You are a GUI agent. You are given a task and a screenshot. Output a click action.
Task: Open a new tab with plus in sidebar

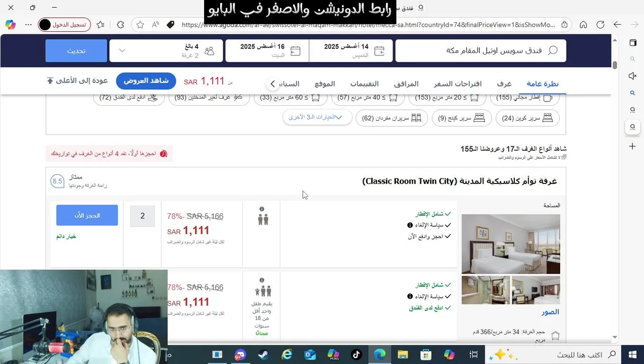coord(632,146)
